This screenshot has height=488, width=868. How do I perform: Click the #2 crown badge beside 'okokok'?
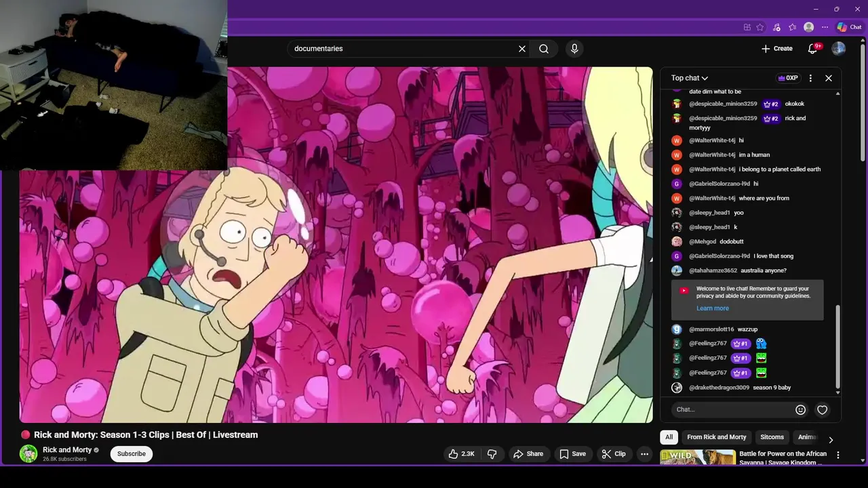pyautogui.click(x=771, y=104)
